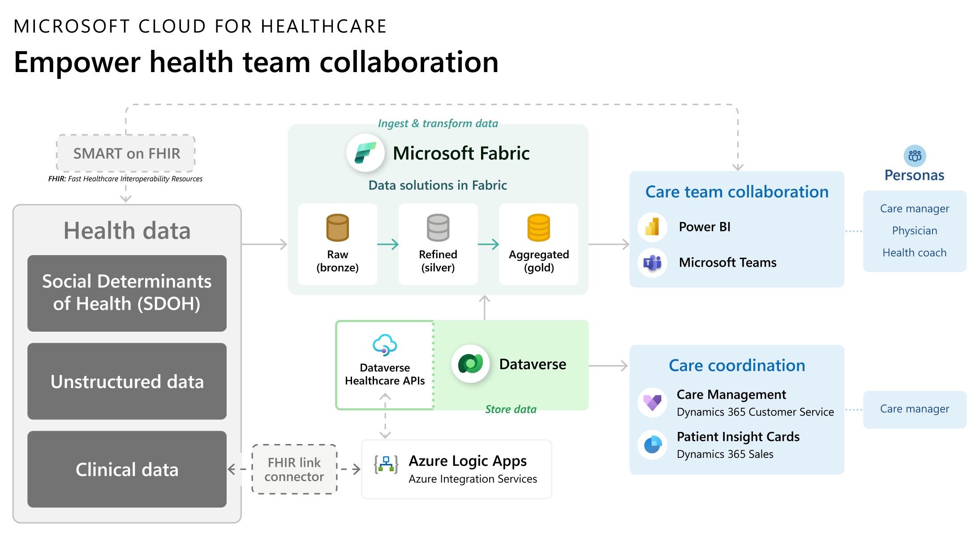This screenshot has width=980, height=538.
Task: Click the Microsoft Teams label
Action: pyautogui.click(x=727, y=262)
